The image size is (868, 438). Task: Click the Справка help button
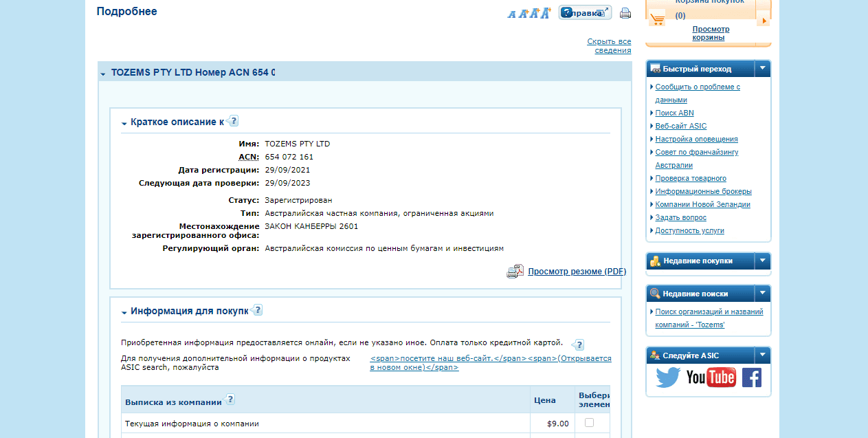coord(585,12)
